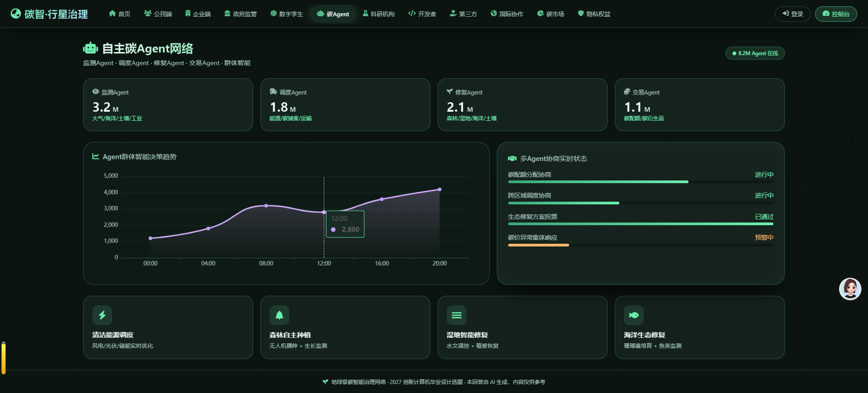Navigate to the 开发者 page
The height and width of the screenshot is (393, 868).
pyautogui.click(x=422, y=14)
